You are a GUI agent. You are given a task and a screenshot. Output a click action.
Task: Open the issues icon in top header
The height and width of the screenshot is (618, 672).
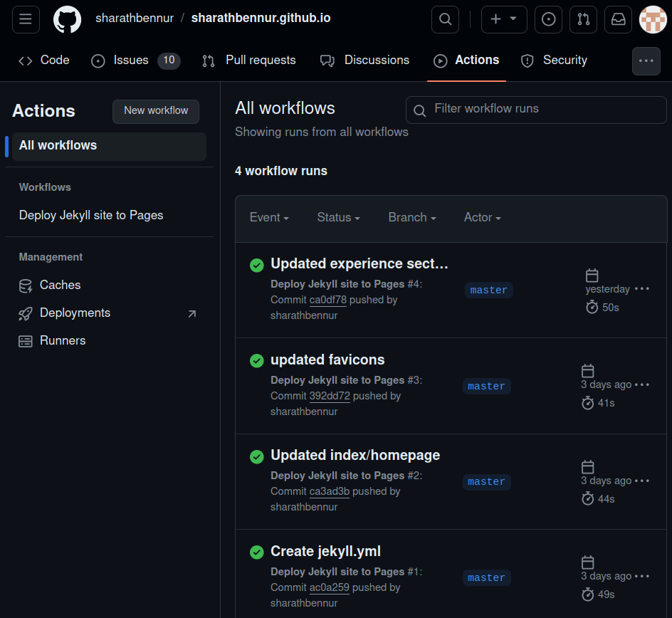pyautogui.click(x=548, y=19)
